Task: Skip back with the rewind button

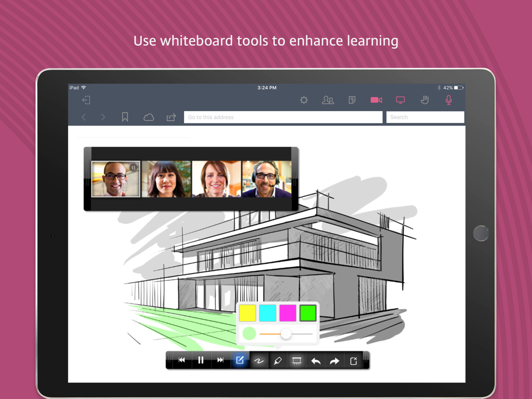Action: [x=182, y=360]
